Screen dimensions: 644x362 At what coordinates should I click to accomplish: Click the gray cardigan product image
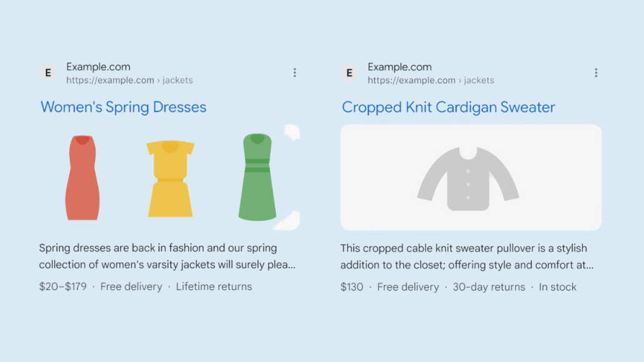[x=471, y=178]
